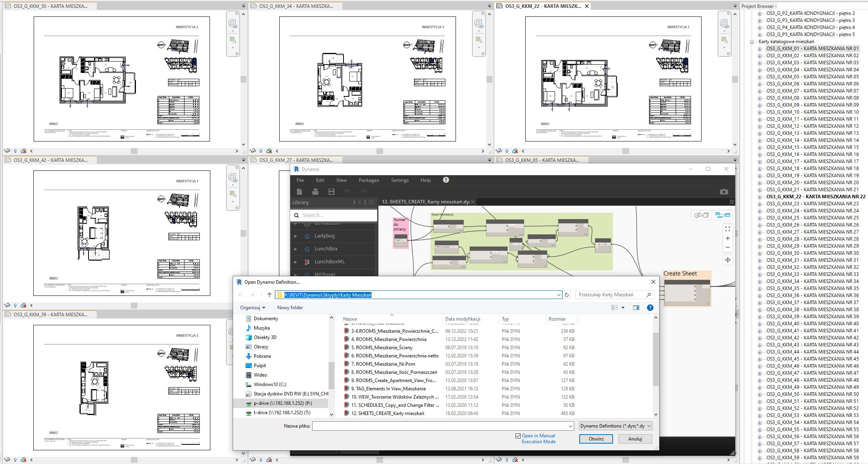Click the Dynamo Save icon
Viewport: 868px width, 464px height.
point(331,192)
